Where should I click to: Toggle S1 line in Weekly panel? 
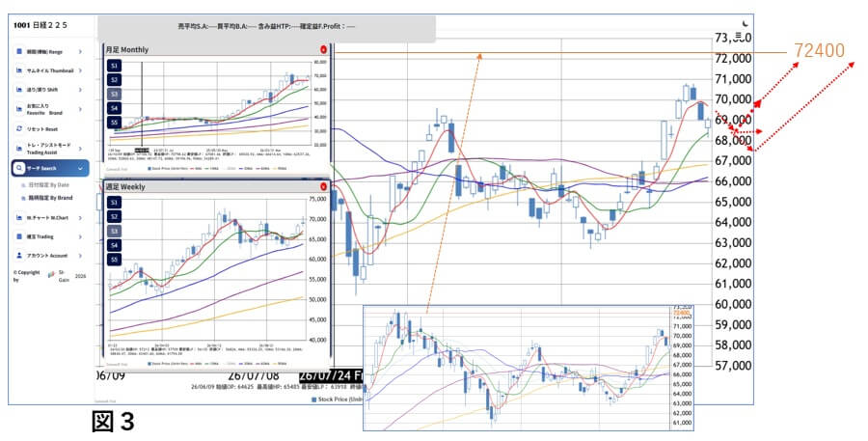114,203
